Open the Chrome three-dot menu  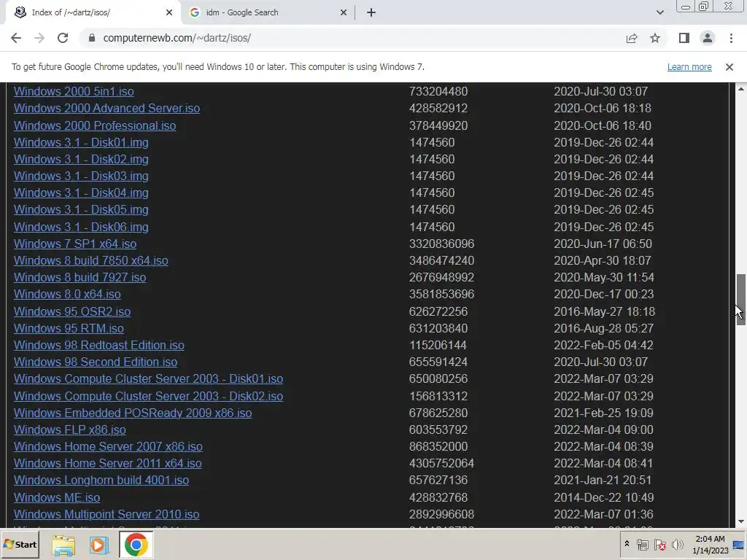(731, 38)
